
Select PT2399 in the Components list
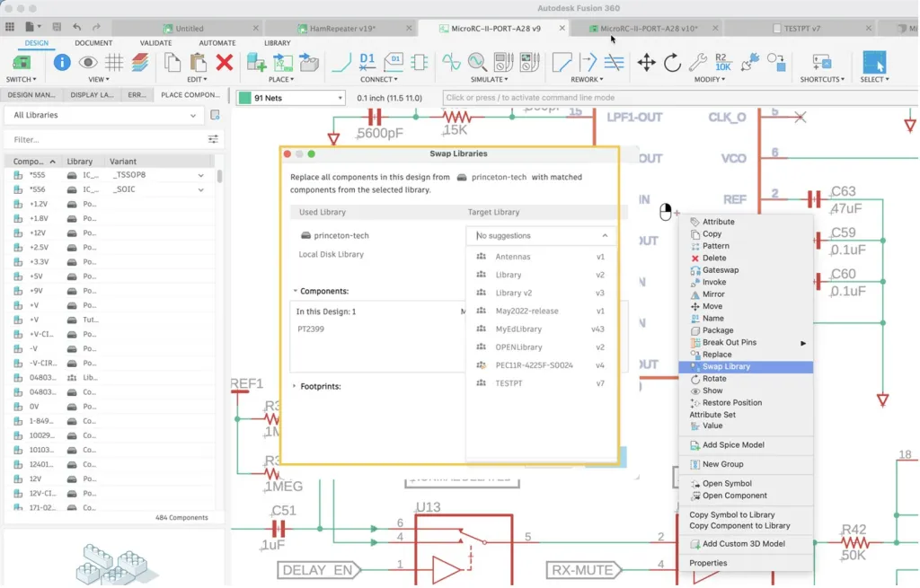311,329
